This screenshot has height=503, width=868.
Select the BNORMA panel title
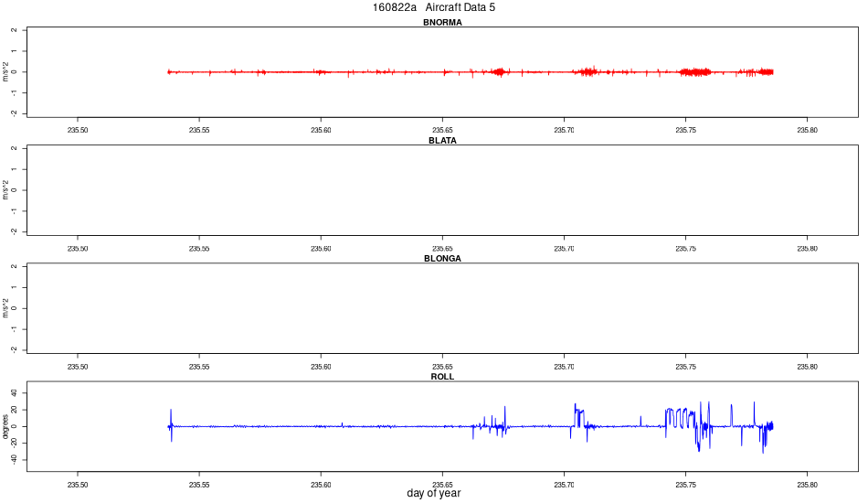click(x=442, y=22)
